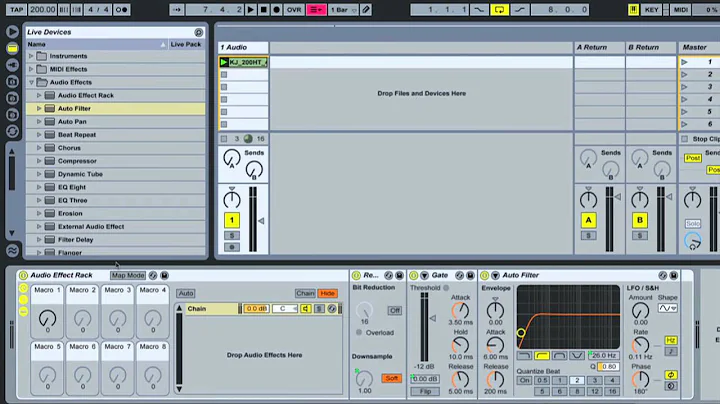
Task: Toggle the A Return track activator
Action: (589, 220)
